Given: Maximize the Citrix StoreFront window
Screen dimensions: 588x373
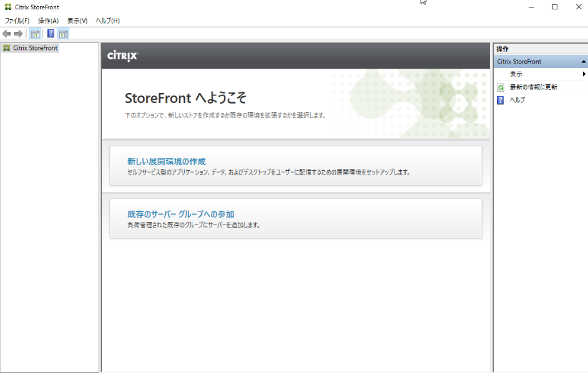Looking at the screenshot, I should pyautogui.click(x=555, y=7).
